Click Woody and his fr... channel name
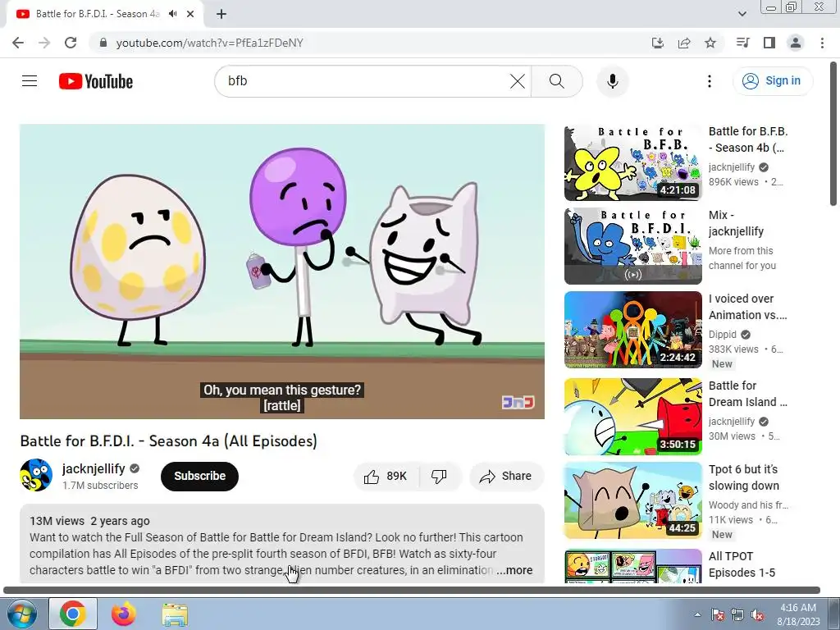 [748, 505]
